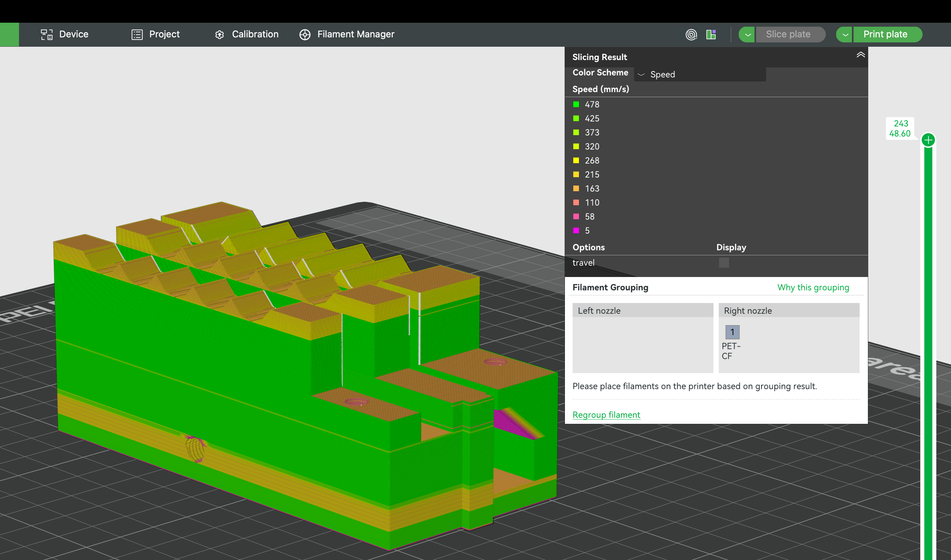Image resolution: width=951 pixels, height=560 pixels.
Task: Click the 5 speed magenta swatch
Action: pyautogui.click(x=576, y=230)
